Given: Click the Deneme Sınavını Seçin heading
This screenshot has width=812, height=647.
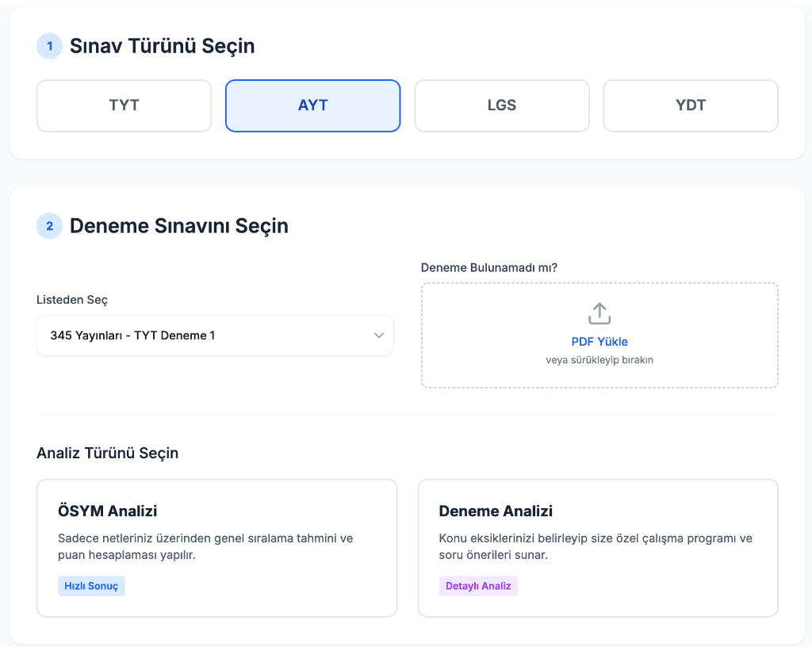Looking at the screenshot, I should [179, 226].
